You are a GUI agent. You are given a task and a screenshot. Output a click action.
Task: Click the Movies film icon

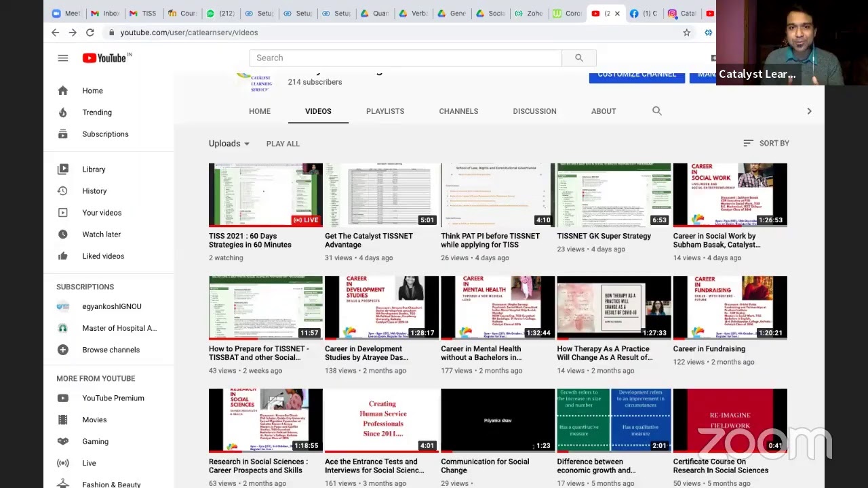pyautogui.click(x=63, y=420)
